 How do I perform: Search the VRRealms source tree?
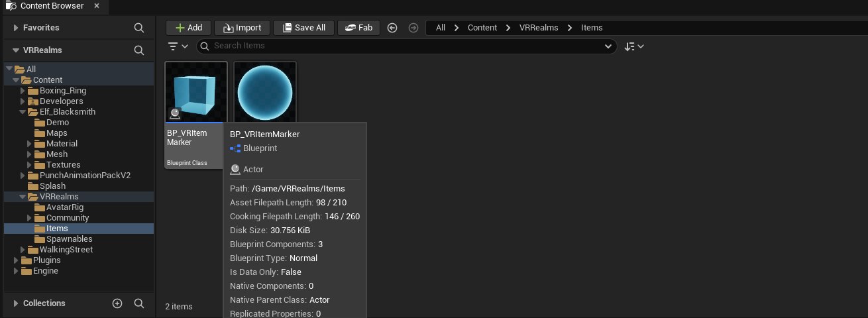139,50
